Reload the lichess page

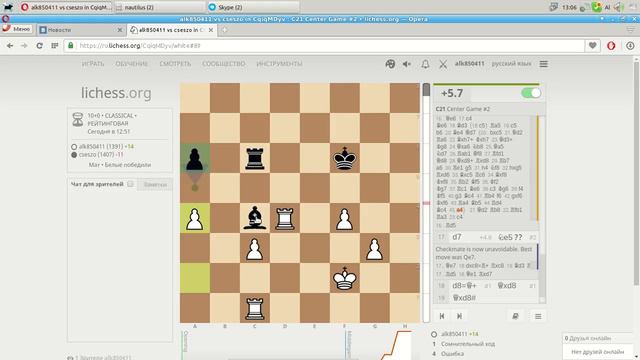[x=40, y=46]
